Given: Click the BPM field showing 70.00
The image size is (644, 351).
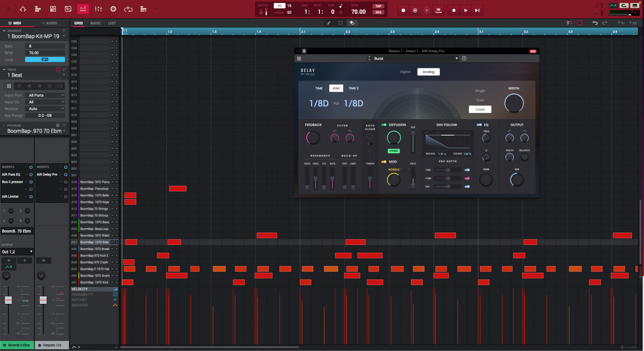Looking at the screenshot, I should [x=45, y=53].
